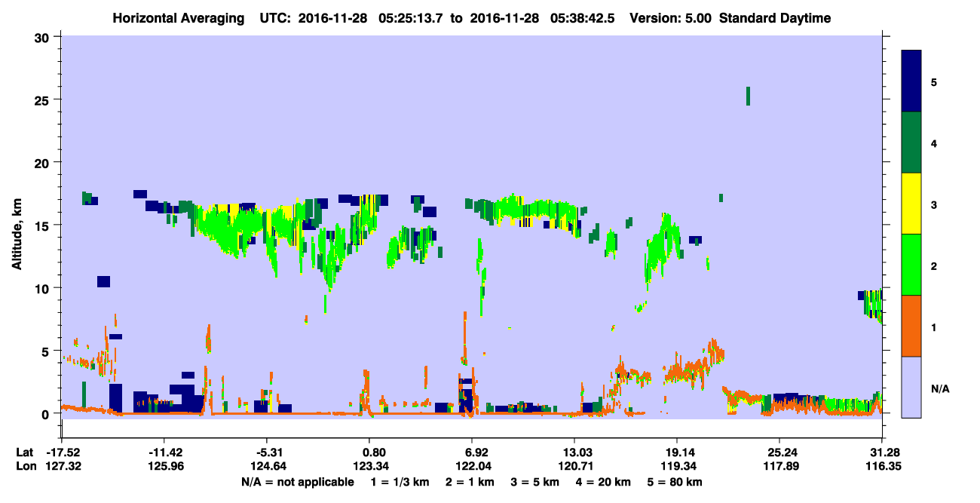Click the latitude value 13.03
This screenshot has height=503, width=980.
pyautogui.click(x=574, y=452)
